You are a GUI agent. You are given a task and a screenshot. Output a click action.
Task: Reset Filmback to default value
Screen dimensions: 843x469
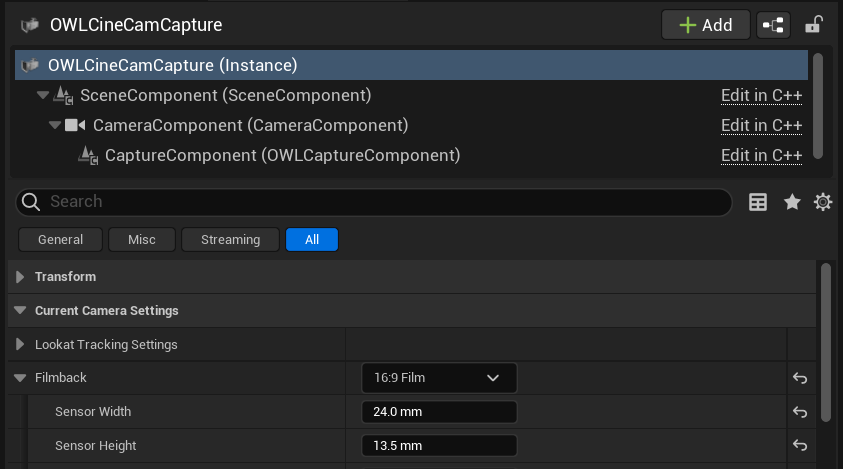pyautogui.click(x=800, y=378)
